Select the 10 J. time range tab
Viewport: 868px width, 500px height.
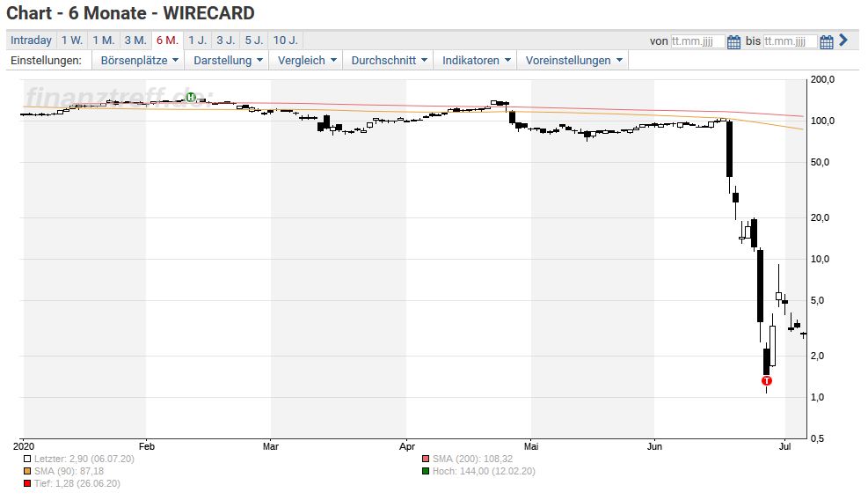pos(286,40)
